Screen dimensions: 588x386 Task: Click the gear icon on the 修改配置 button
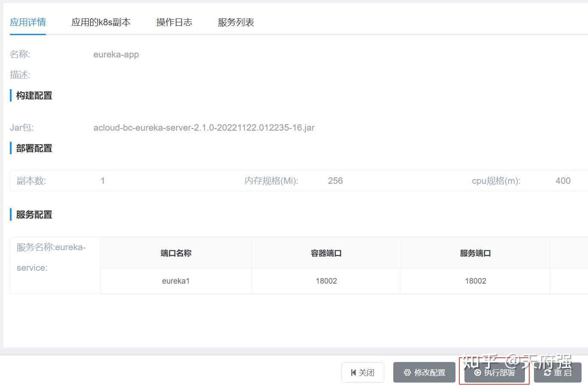coord(407,373)
